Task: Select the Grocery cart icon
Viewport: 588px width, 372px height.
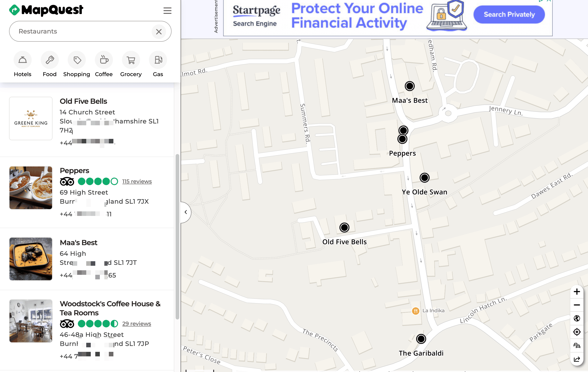Action: (131, 60)
